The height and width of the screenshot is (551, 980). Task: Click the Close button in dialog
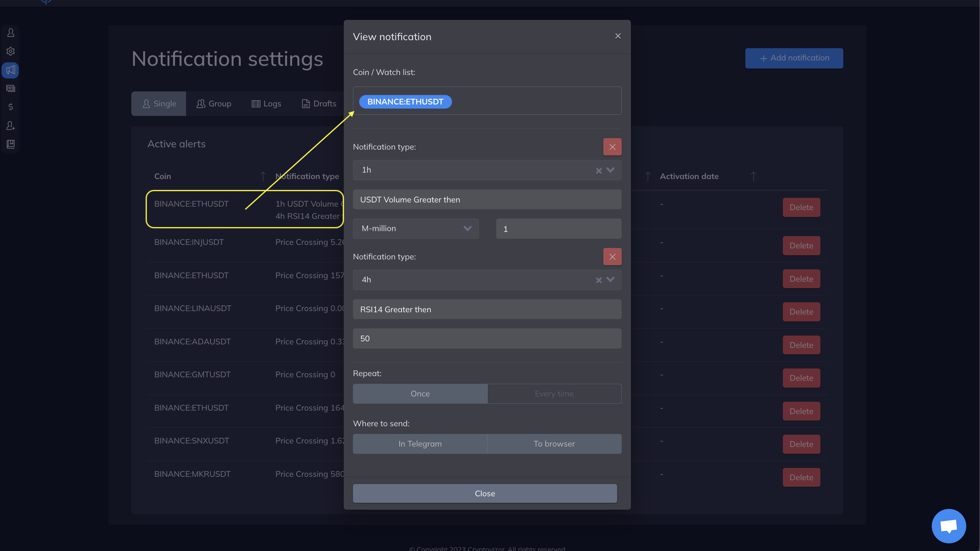[485, 494]
